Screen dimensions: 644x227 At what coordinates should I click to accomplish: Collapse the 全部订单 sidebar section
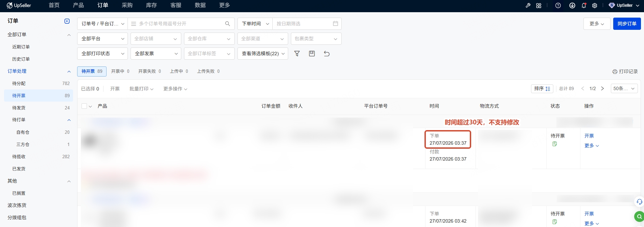(x=69, y=35)
